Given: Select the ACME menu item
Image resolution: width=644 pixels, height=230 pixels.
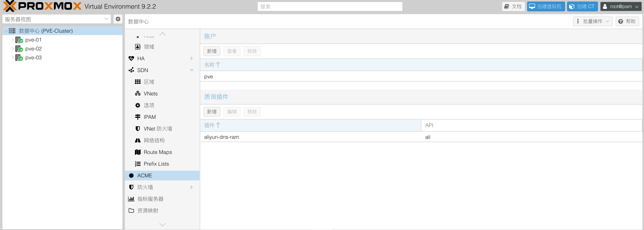Looking at the screenshot, I should click(x=162, y=176).
